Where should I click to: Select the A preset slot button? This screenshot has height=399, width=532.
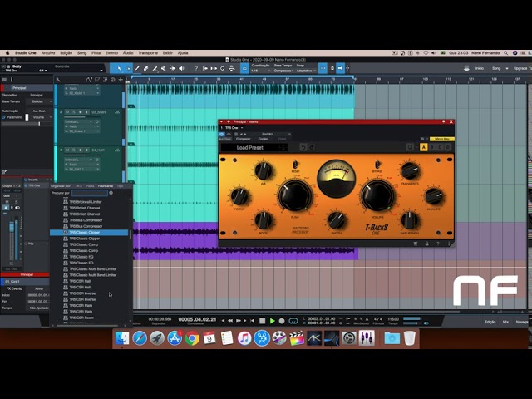(423, 147)
